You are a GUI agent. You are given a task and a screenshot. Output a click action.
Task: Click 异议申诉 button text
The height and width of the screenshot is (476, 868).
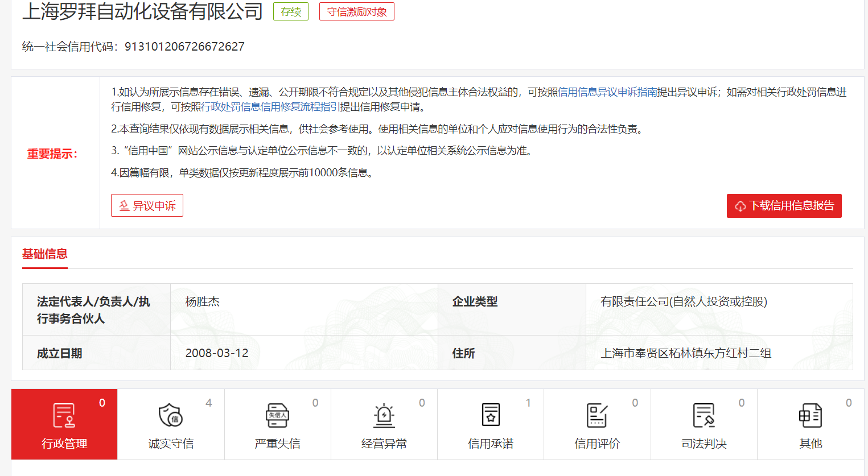154,206
